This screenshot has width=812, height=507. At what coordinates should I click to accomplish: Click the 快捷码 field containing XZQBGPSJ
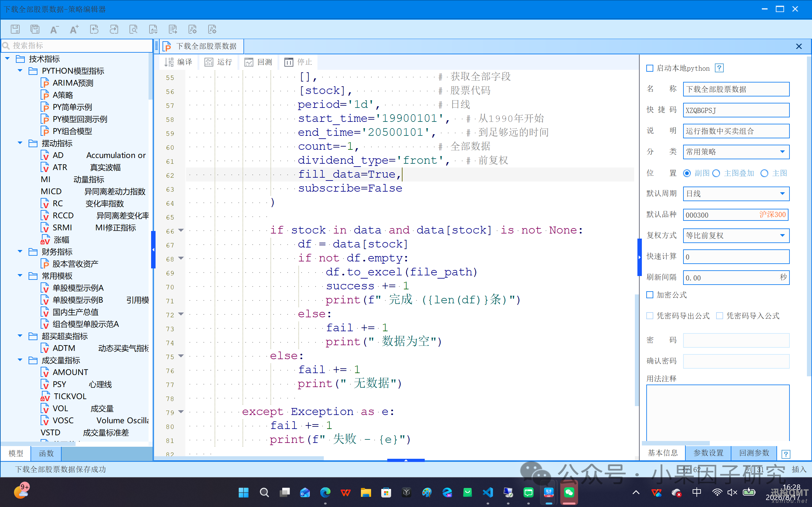tap(736, 110)
